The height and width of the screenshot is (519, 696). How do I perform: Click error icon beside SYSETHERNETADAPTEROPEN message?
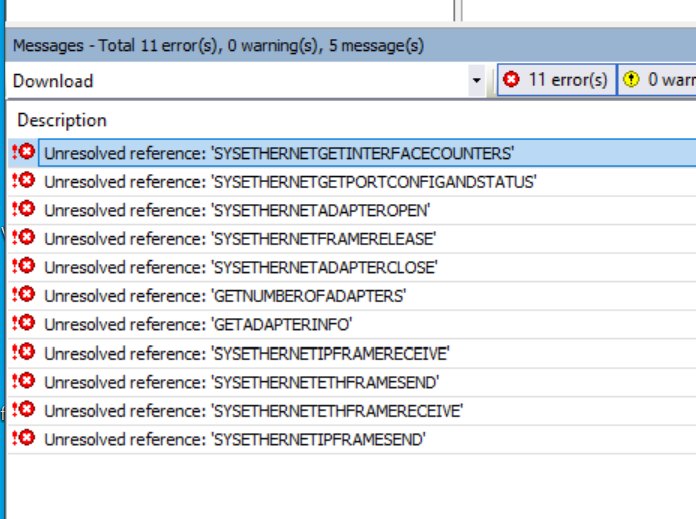point(23,210)
